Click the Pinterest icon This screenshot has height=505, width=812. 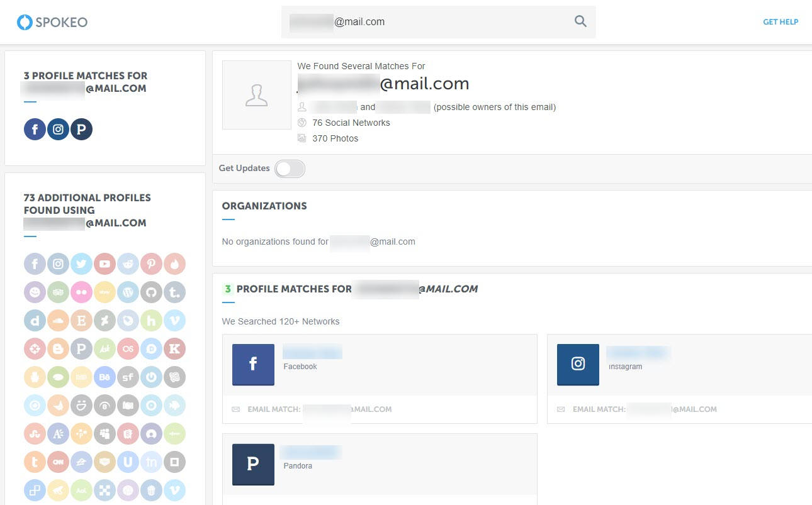pos(151,264)
